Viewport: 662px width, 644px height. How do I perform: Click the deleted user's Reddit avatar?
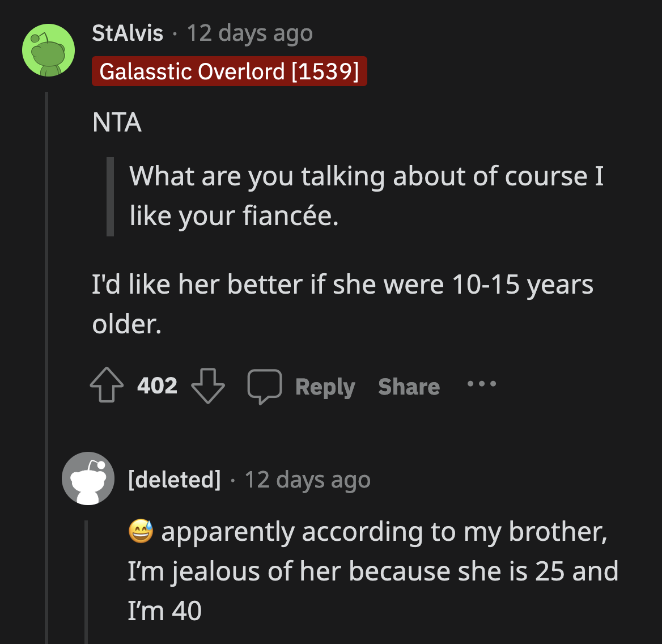(88, 478)
